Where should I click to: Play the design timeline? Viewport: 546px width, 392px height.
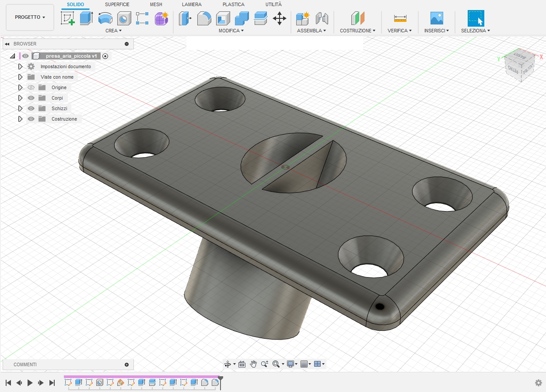[x=30, y=383]
